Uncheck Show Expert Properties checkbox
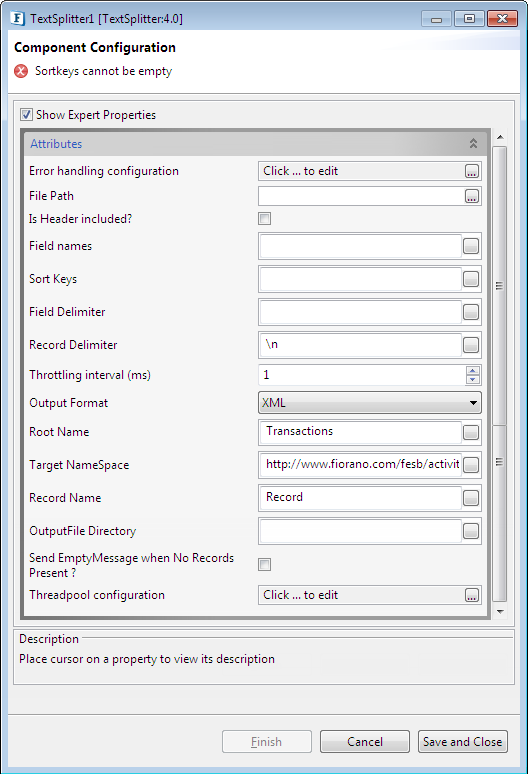 pos(27,115)
